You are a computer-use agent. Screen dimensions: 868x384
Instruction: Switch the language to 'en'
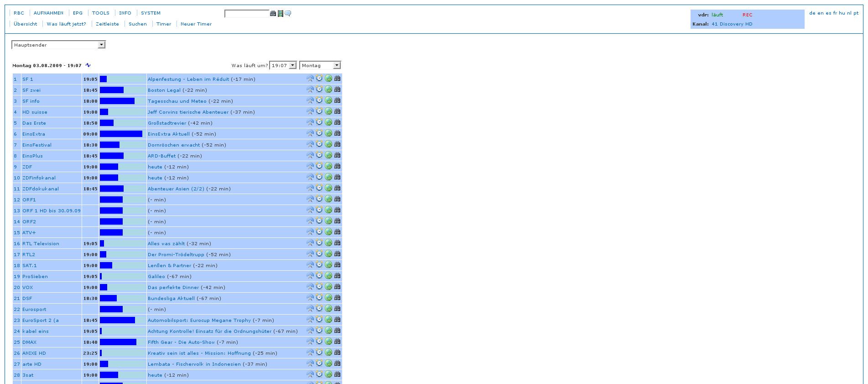pos(820,13)
